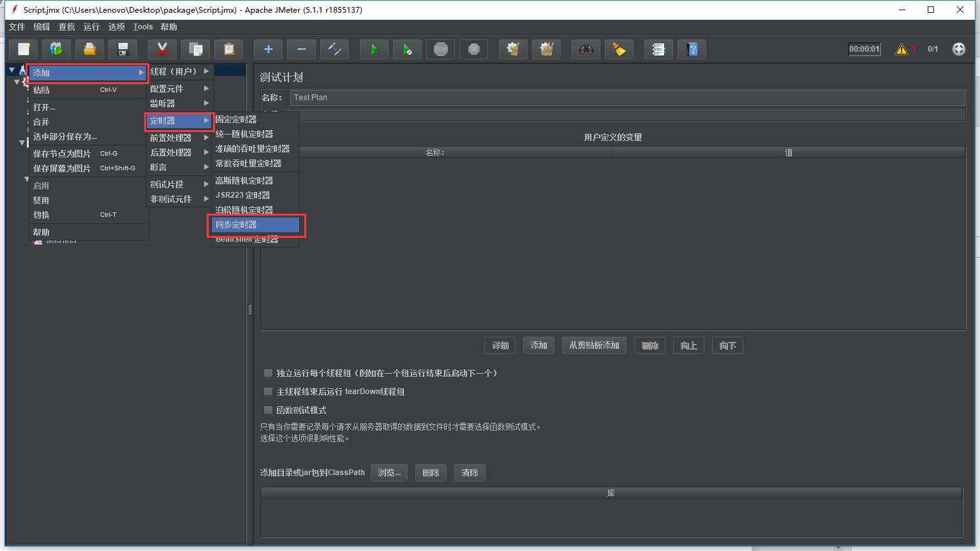Screen dimensions: 980x551
Task: Click the New test plan icon
Action: 24,49
